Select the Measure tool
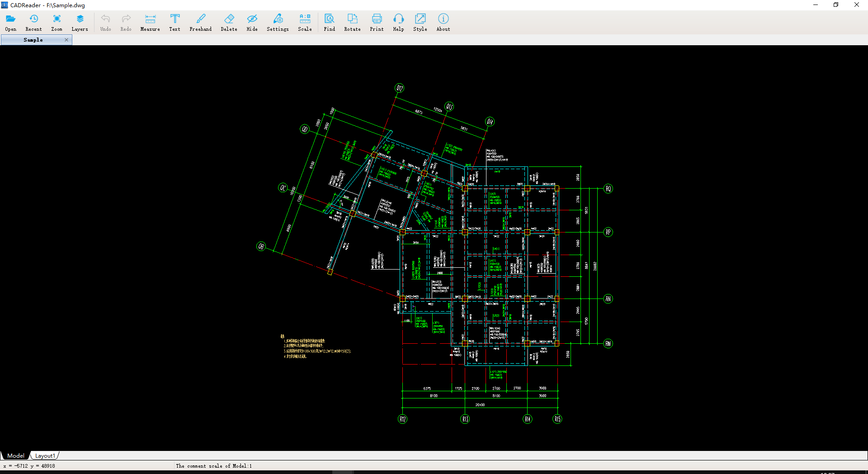 click(150, 22)
